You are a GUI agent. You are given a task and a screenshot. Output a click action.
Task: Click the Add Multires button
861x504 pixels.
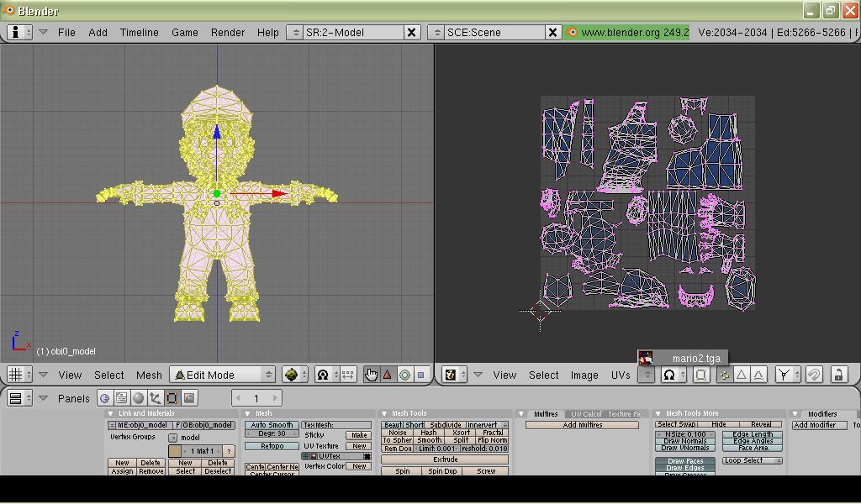pyautogui.click(x=582, y=425)
